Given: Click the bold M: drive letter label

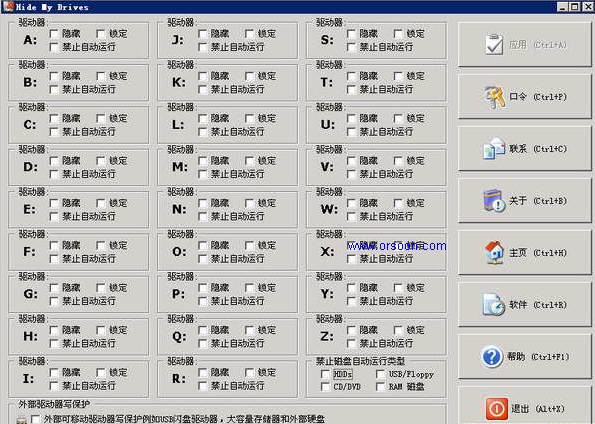Looking at the screenshot, I should coord(179,167).
